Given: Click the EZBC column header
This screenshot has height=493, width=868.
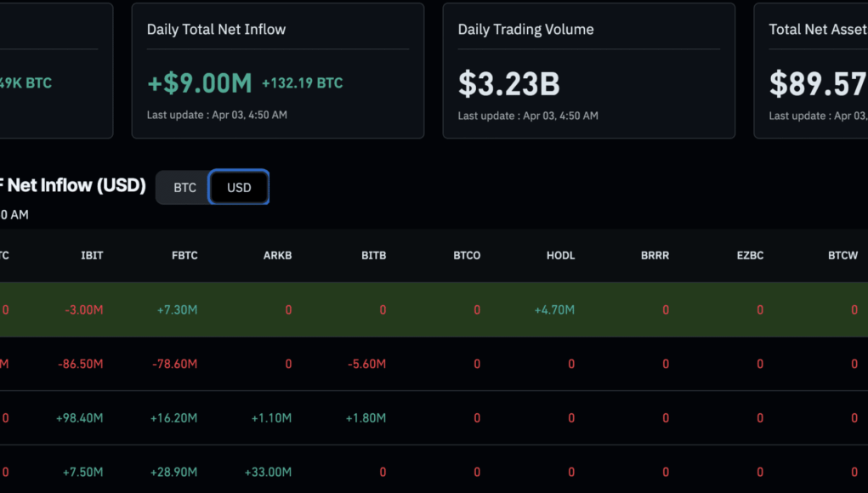Looking at the screenshot, I should [x=749, y=255].
